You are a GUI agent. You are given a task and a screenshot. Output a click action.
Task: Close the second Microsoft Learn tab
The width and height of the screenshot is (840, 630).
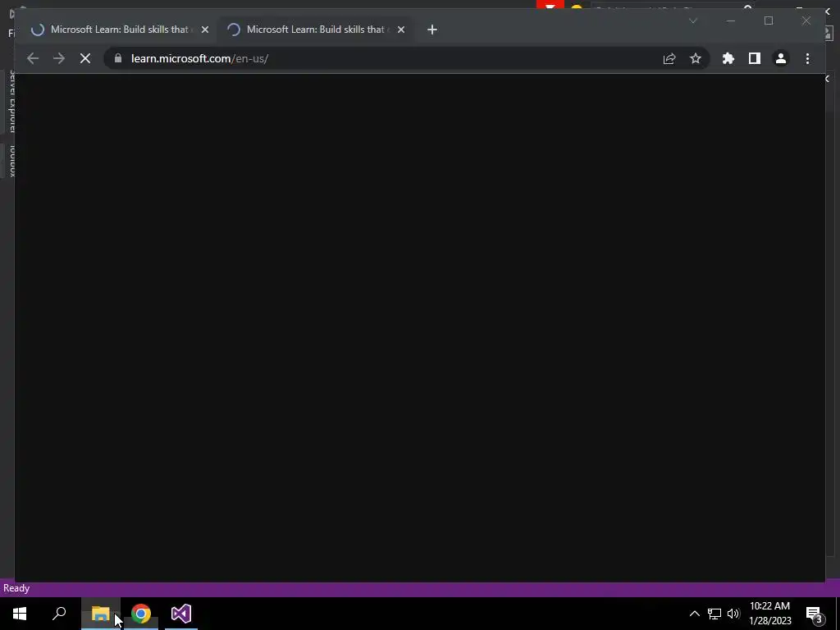(x=400, y=30)
